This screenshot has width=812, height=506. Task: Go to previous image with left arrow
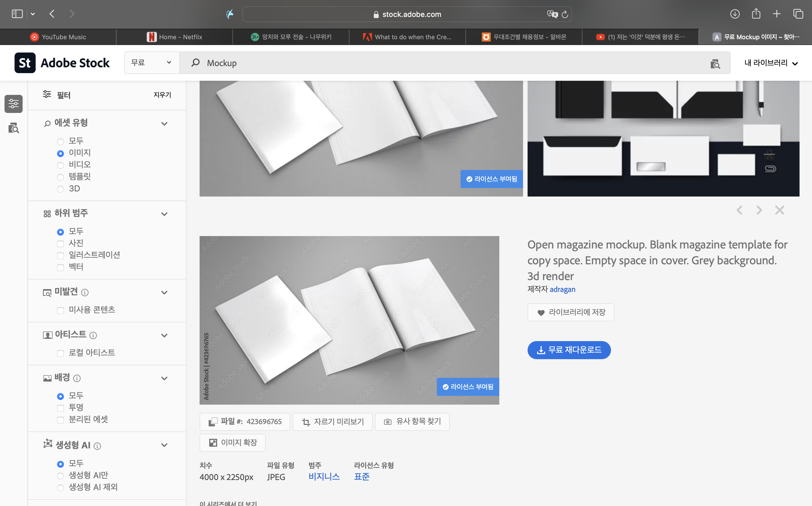pyautogui.click(x=739, y=210)
